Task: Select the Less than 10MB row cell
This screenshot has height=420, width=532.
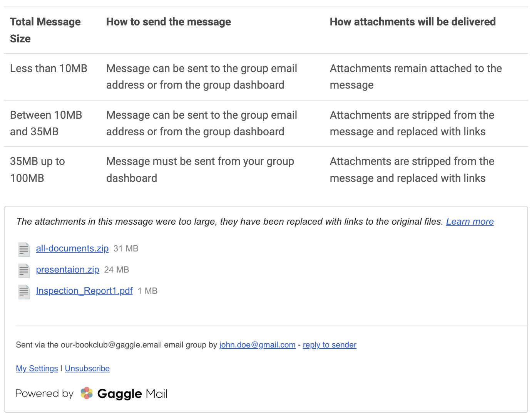Action: click(49, 69)
